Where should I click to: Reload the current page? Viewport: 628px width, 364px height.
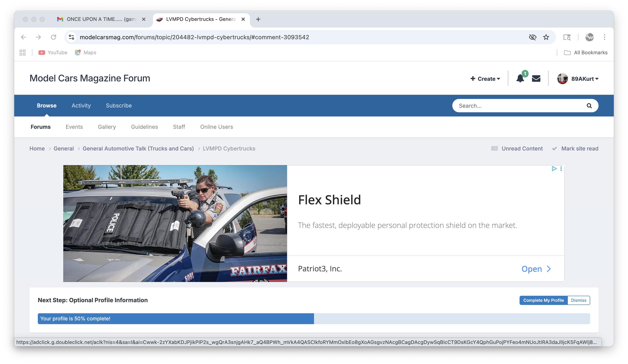[54, 37]
